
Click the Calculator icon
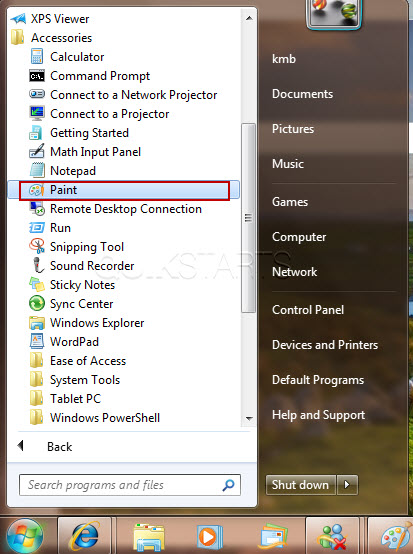pyautogui.click(x=37, y=57)
